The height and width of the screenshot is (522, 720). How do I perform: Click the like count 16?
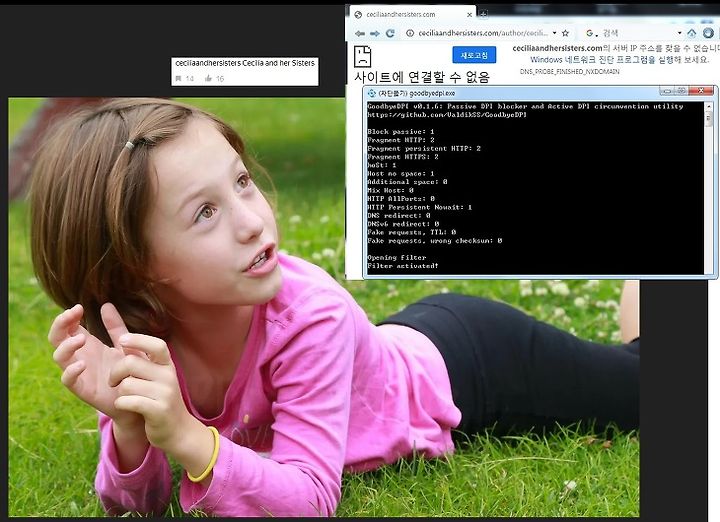(220, 79)
